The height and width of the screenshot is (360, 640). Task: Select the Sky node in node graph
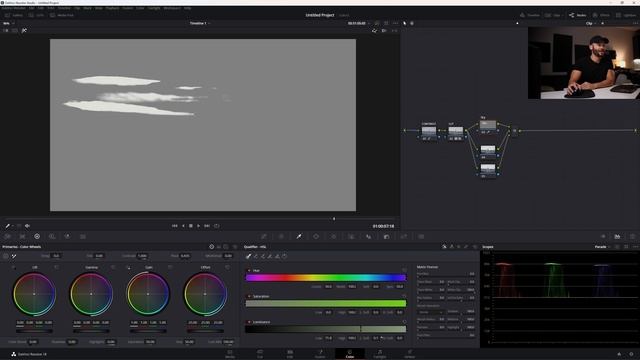coord(488,126)
